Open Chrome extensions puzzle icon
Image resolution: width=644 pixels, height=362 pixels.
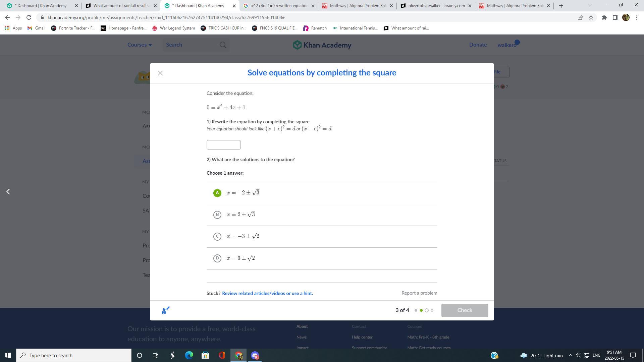(604, 17)
